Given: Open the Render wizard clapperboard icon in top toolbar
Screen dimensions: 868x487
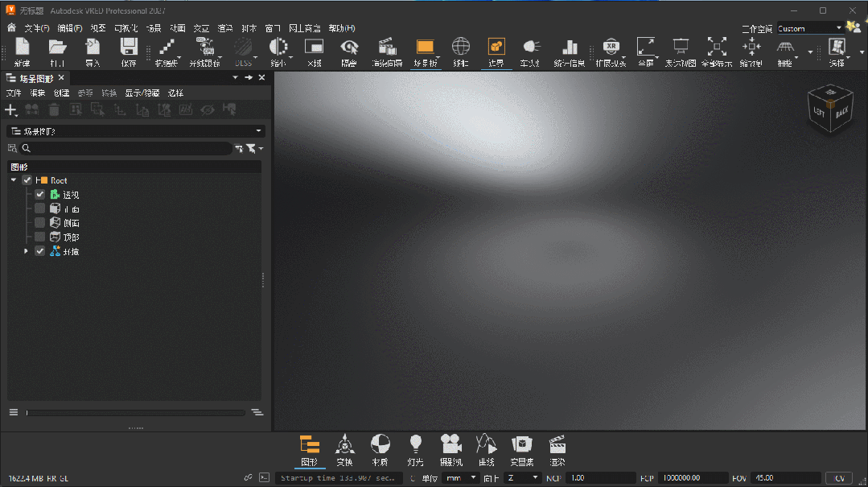Looking at the screenshot, I should [386, 47].
